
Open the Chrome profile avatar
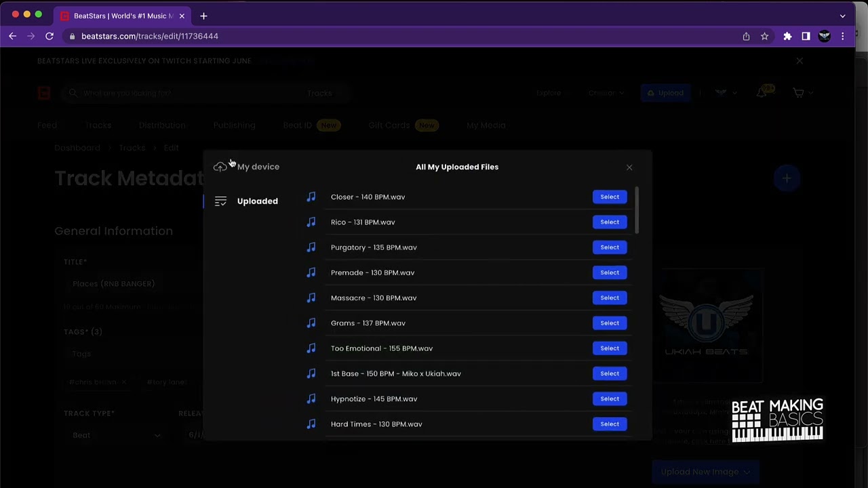click(824, 36)
